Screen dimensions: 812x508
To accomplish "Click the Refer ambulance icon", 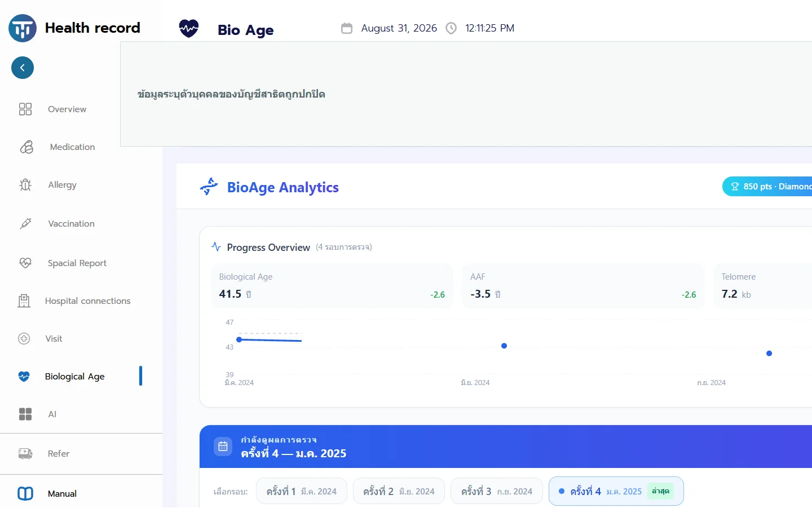I will pyautogui.click(x=25, y=454).
